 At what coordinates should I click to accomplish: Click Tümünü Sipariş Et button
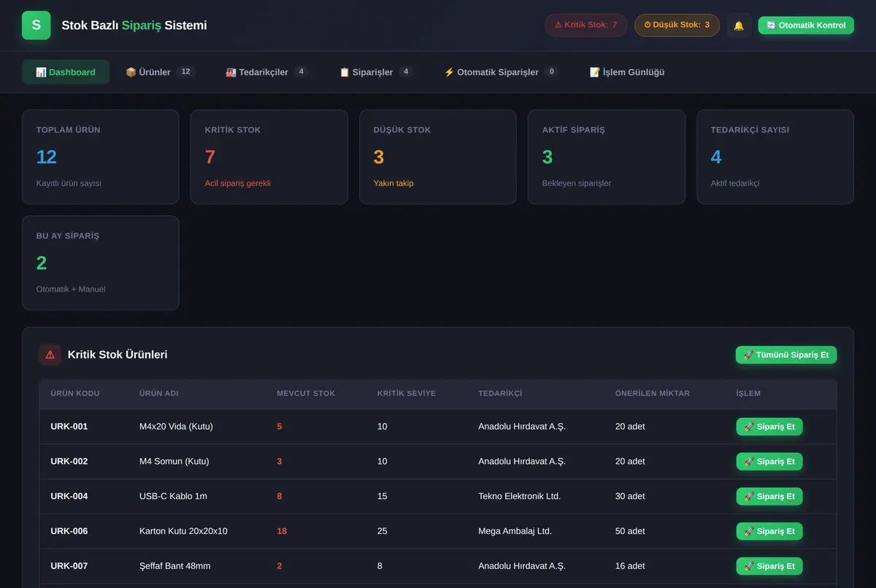click(786, 355)
